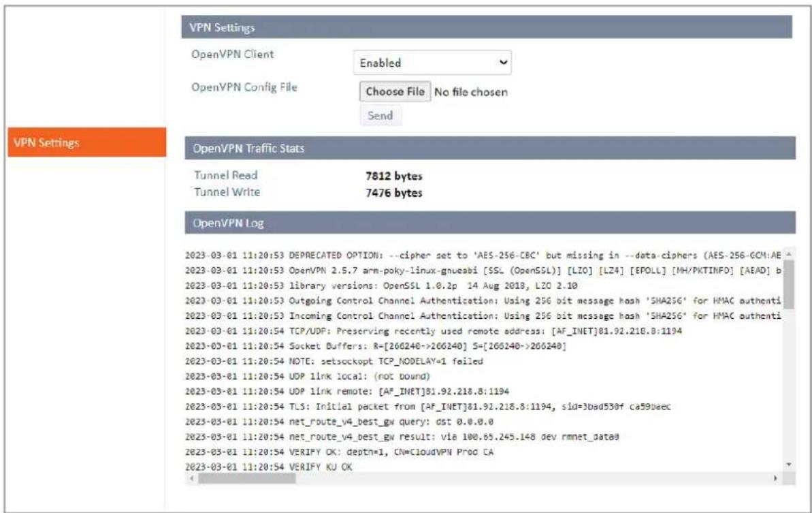
Task: Click the log horizontal scrollbar thumb
Action: click(247, 478)
